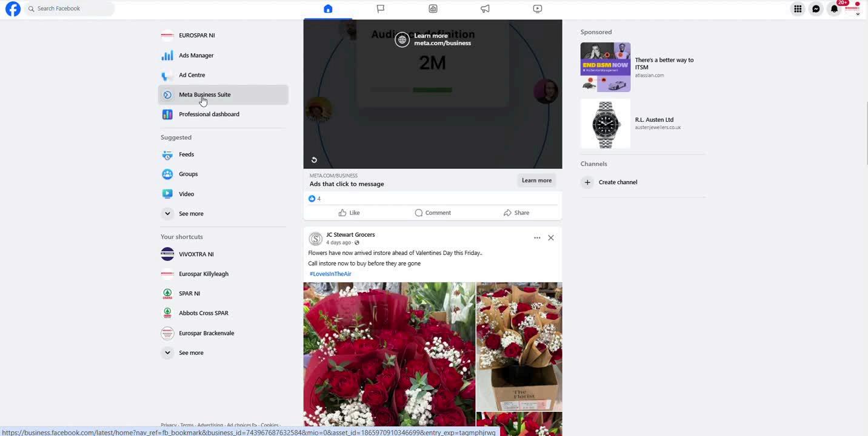Open the Video tab in top navigation

click(x=538, y=8)
